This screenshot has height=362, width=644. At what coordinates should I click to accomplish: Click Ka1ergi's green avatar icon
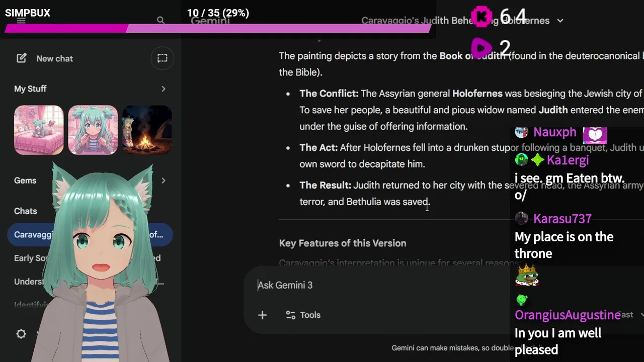(x=522, y=160)
